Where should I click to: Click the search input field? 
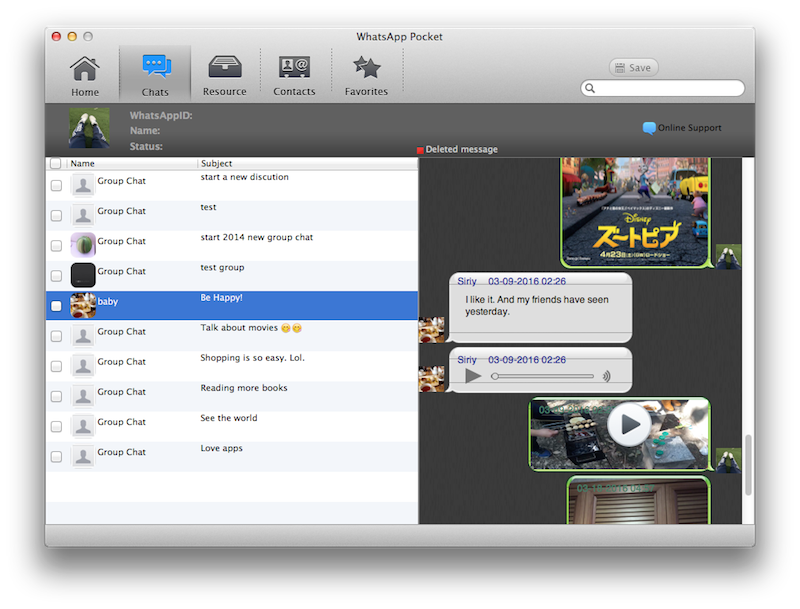(662, 88)
